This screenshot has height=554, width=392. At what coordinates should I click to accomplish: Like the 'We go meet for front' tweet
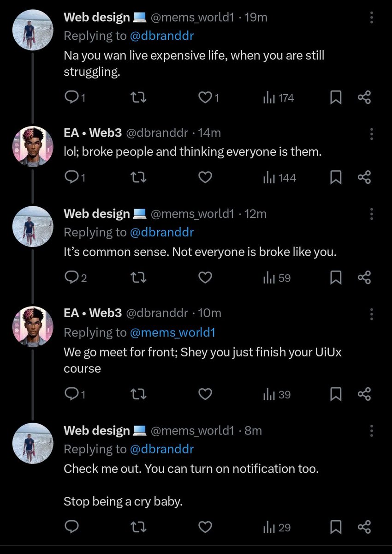(x=205, y=394)
